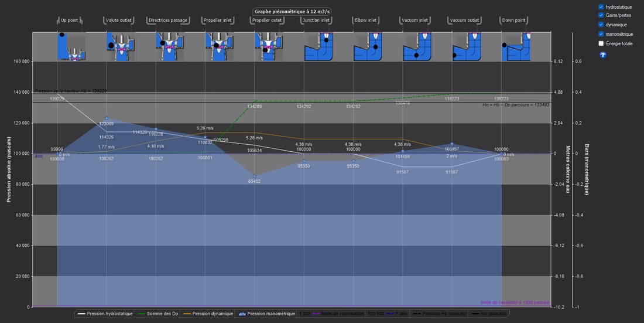Screen dimensions: 644x323
Task: Click the Vacuum outlet elbow thumbnail
Action: click(467, 46)
